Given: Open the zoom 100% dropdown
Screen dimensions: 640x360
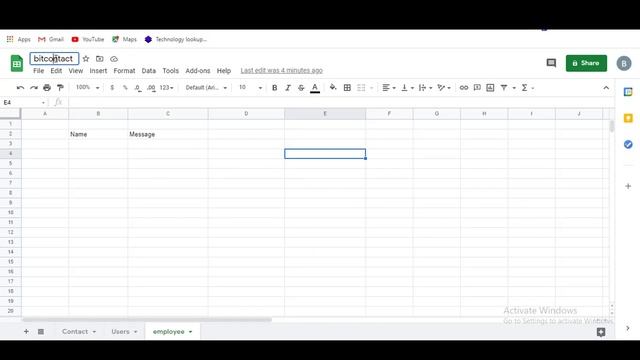Looking at the screenshot, I should click(87, 88).
